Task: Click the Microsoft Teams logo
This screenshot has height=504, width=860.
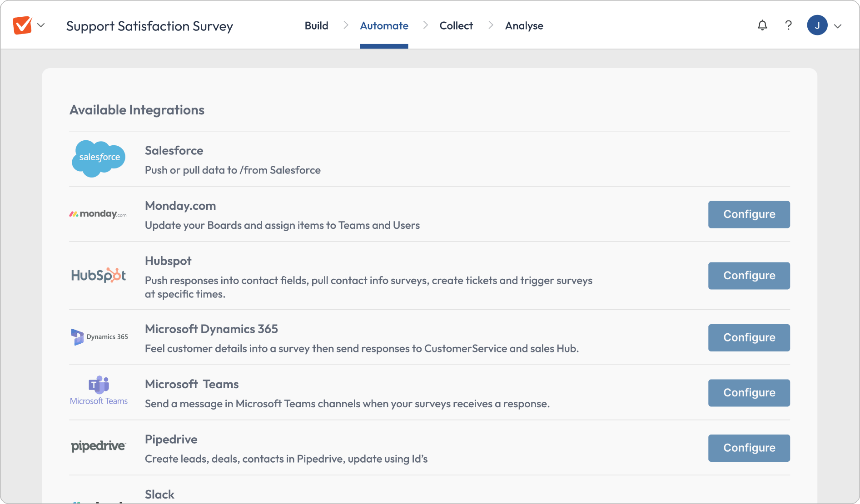Action: 99,391
